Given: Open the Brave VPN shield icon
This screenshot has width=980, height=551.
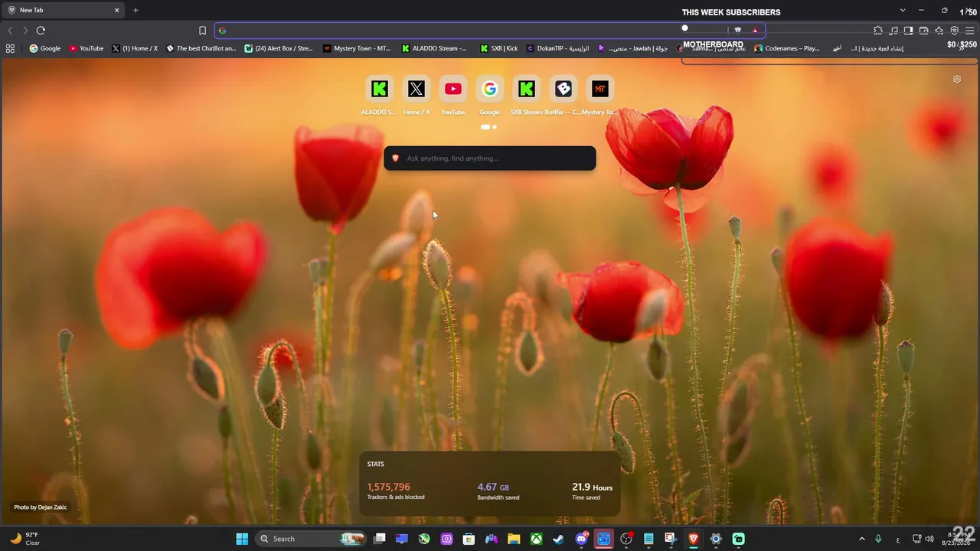Looking at the screenshot, I should click(x=954, y=31).
